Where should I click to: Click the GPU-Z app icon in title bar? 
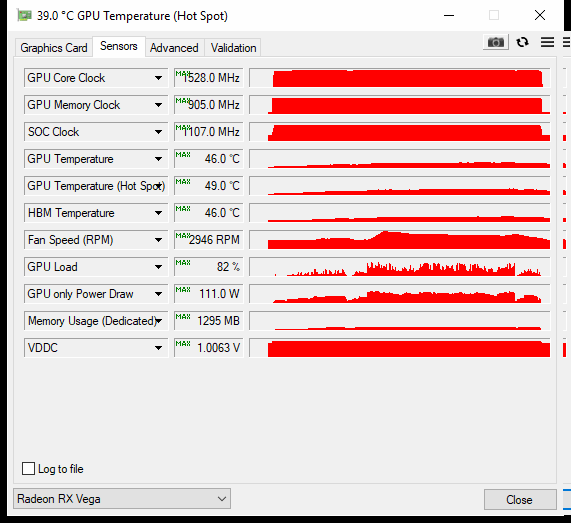coord(24,16)
